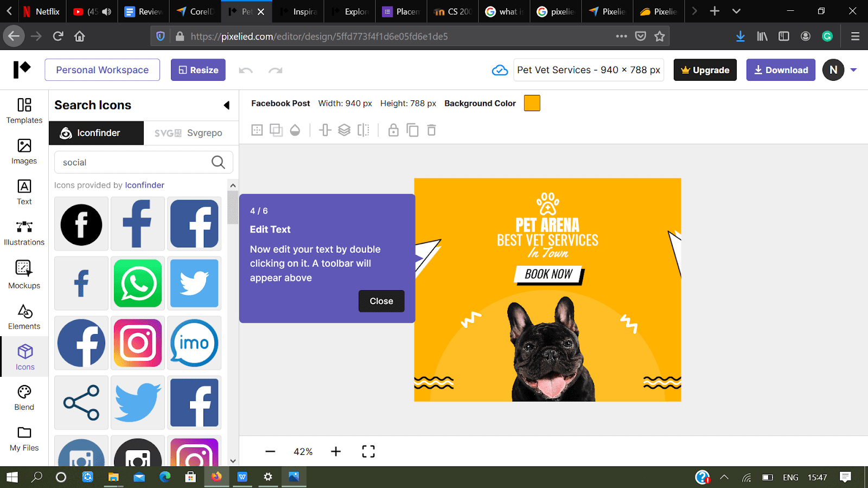Click the trash icon to delete element
Screen dimensions: 868x488
[x=431, y=130]
